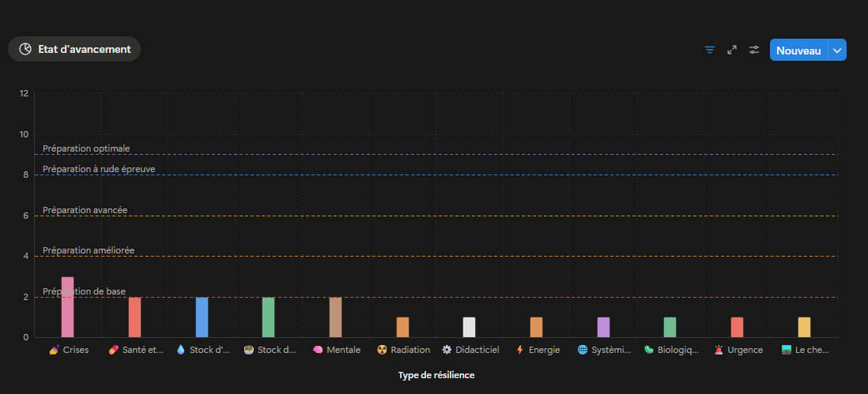Click the brain icon next to Mentale

(x=318, y=350)
